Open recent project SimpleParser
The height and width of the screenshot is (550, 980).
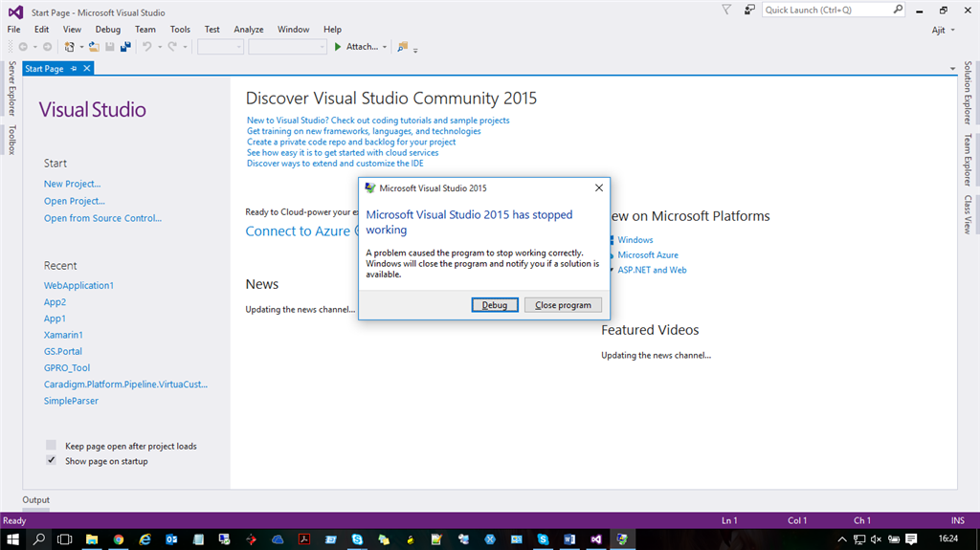[71, 401]
